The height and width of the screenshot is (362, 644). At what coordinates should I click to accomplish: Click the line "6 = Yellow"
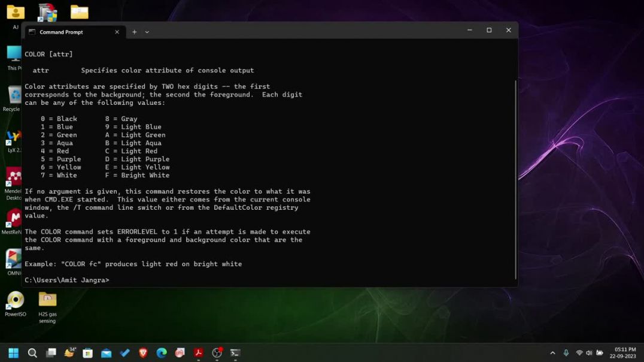(x=61, y=167)
